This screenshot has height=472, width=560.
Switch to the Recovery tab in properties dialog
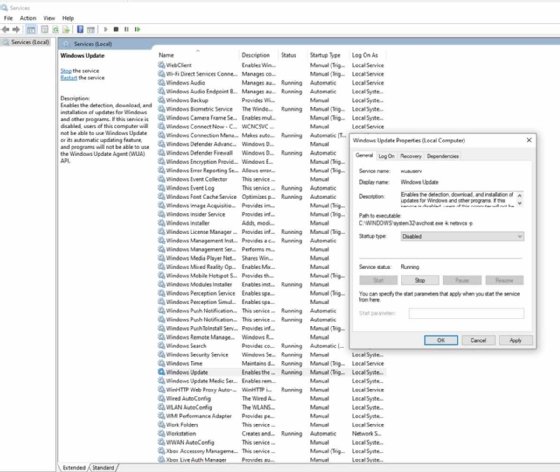coord(411,156)
